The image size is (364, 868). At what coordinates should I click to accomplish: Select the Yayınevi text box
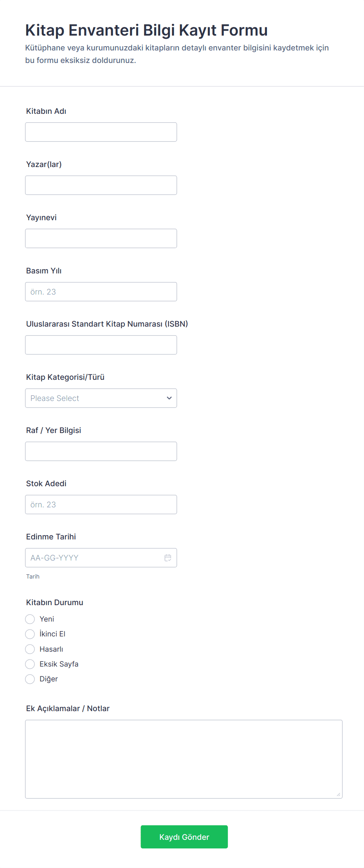pos(101,239)
